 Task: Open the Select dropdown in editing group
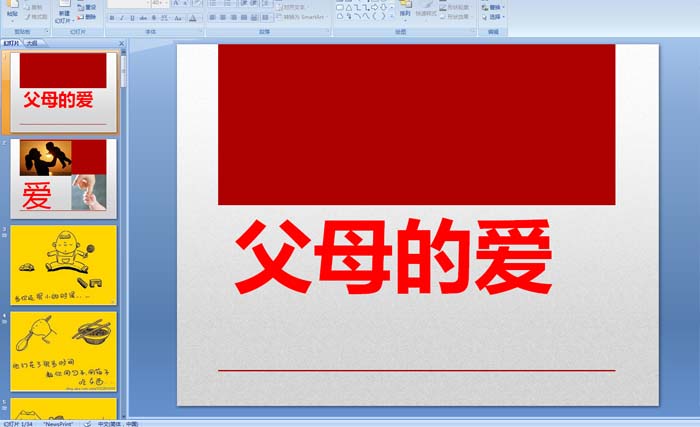(x=493, y=17)
